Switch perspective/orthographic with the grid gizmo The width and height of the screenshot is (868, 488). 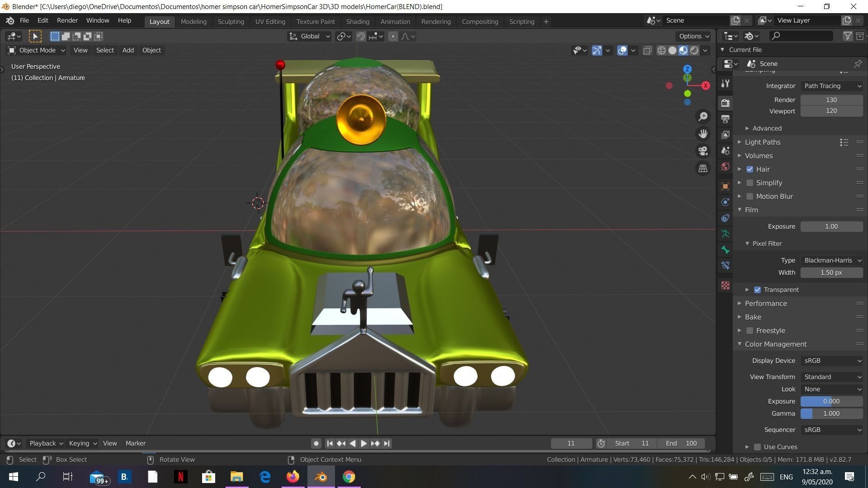point(703,168)
